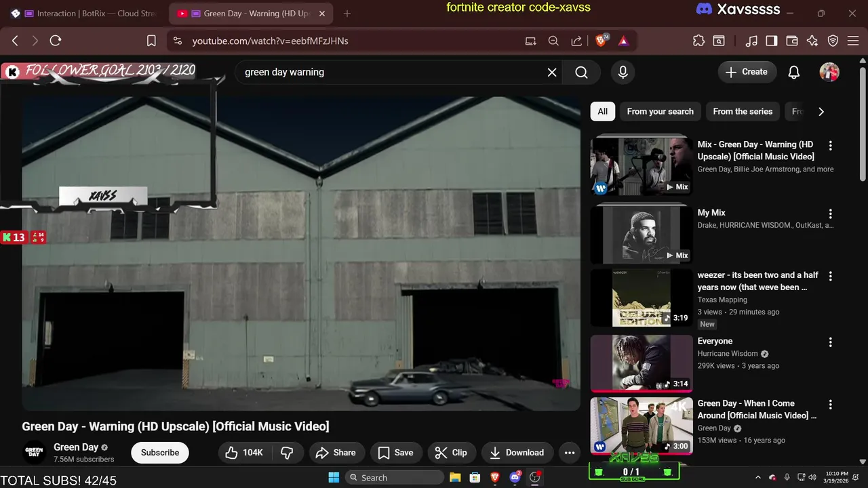Click the zoom-out magnifier in the address bar
The image size is (868, 488).
point(553,41)
